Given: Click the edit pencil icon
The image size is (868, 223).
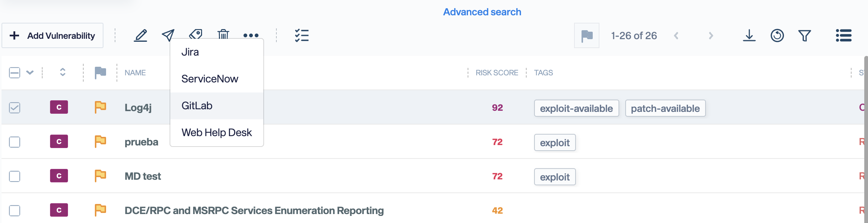Looking at the screenshot, I should click(x=140, y=35).
